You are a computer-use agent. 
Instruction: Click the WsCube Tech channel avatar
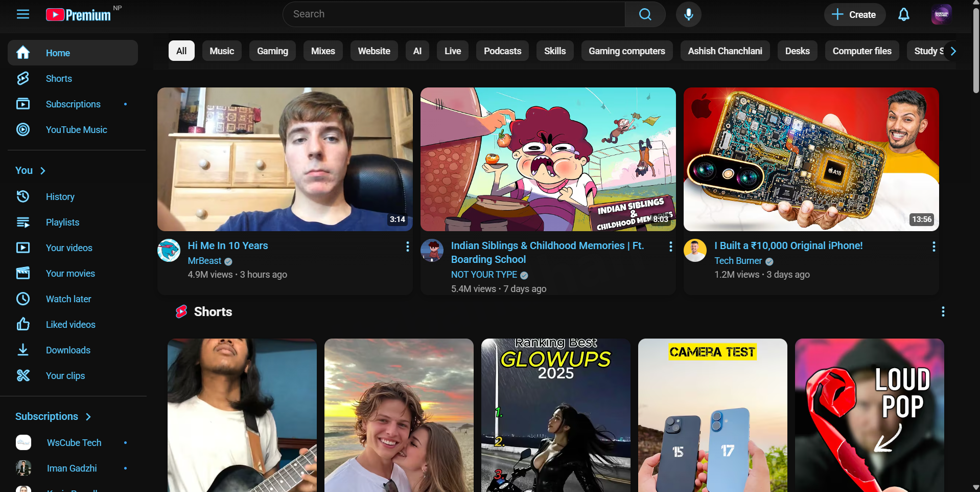(x=24, y=442)
